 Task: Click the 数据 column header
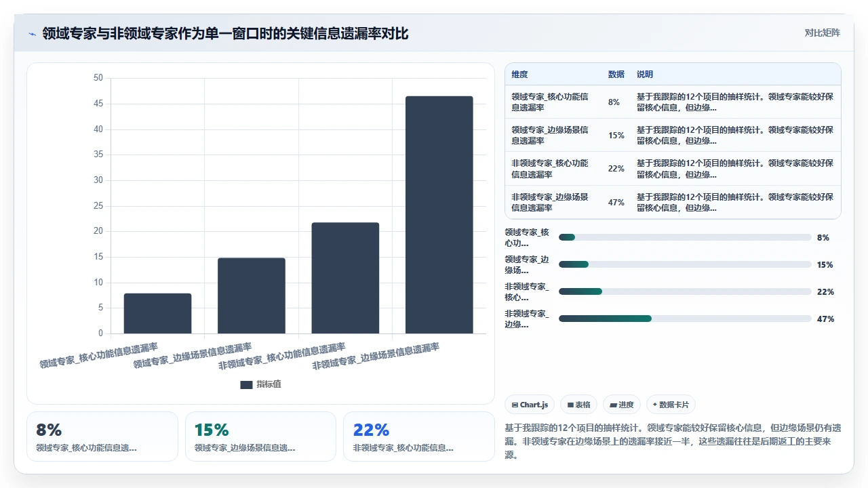pos(616,75)
